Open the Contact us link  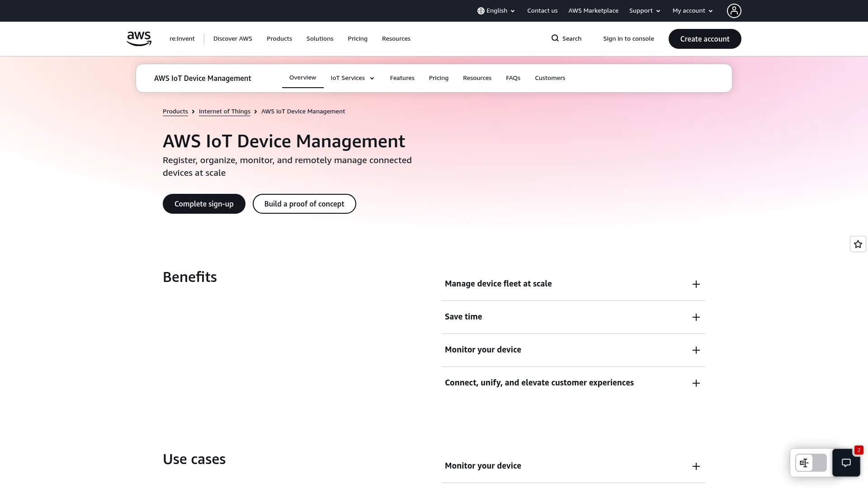click(542, 11)
